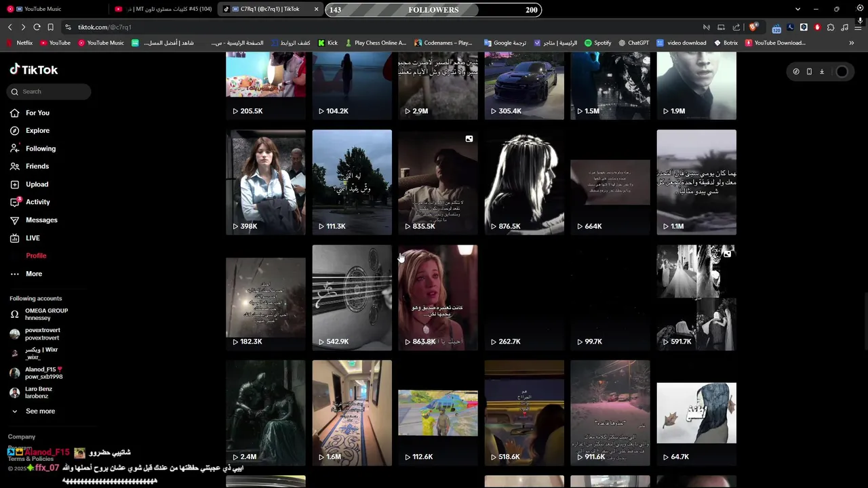Open the Netflix bookmark
The height and width of the screenshot is (488, 868).
(20, 43)
